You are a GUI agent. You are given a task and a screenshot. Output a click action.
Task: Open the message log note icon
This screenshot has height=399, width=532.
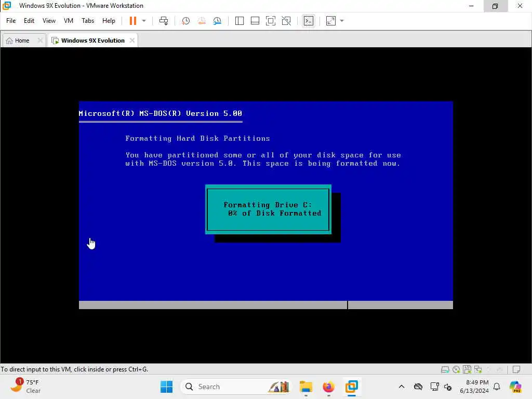(x=516, y=369)
